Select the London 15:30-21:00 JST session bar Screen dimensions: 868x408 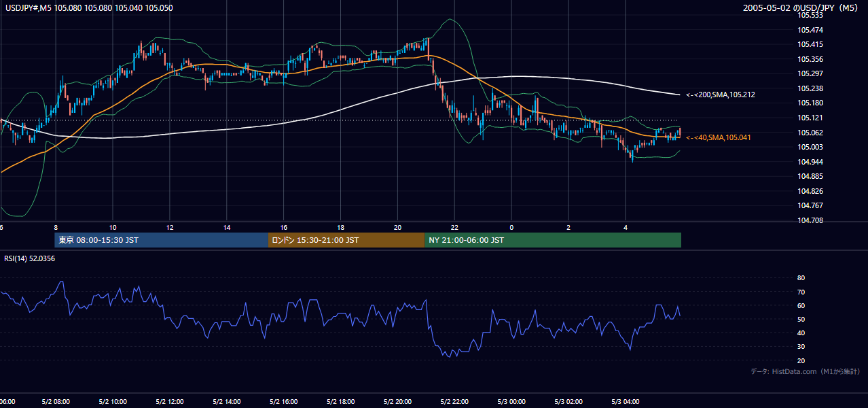click(x=346, y=240)
